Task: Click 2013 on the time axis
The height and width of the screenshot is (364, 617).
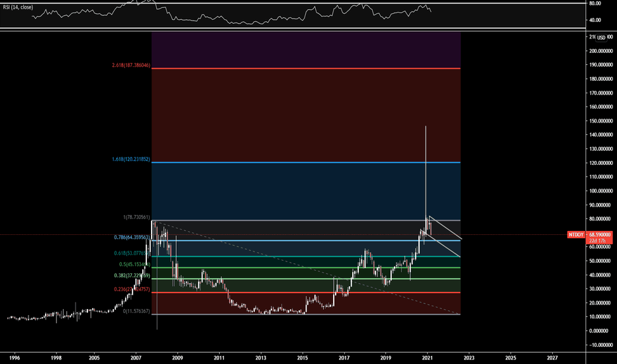Action: pyautogui.click(x=260, y=357)
